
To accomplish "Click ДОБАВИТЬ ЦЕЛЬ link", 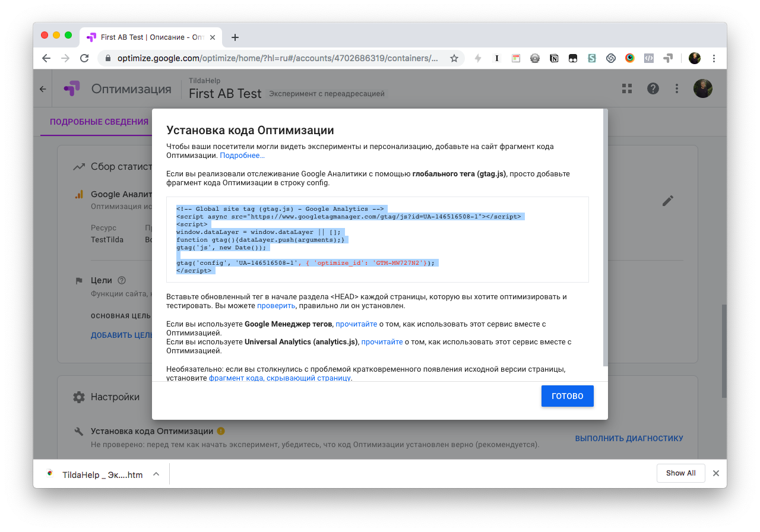I will (x=122, y=335).
